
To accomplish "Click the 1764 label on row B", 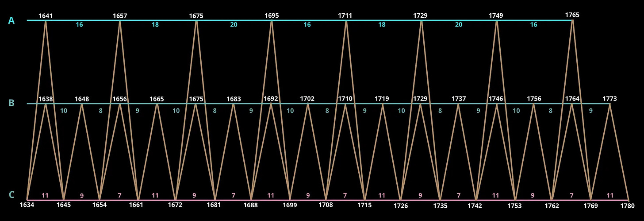I will click(x=572, y=99).
